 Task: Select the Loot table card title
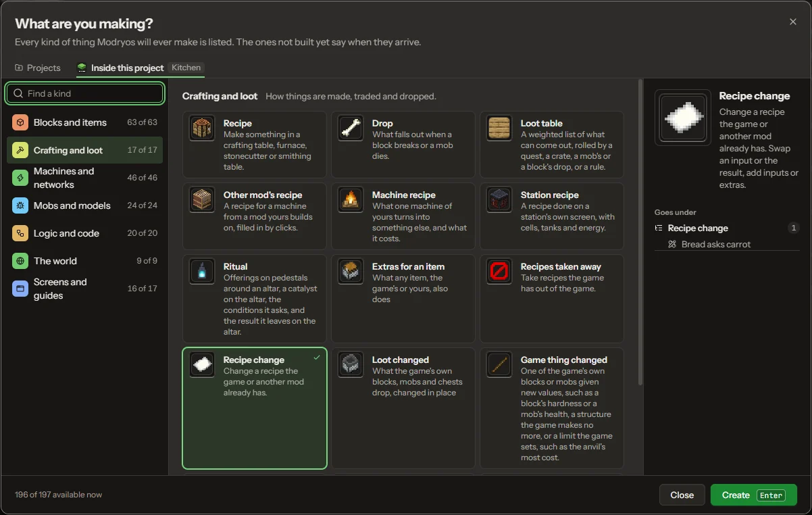(542, 124)
